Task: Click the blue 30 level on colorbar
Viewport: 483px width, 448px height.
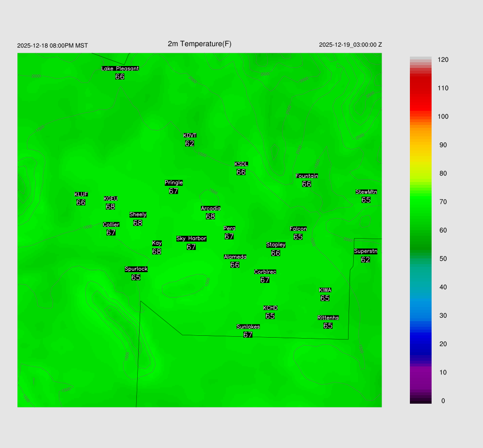Action: pyautogui.click(x=421, y=315)
